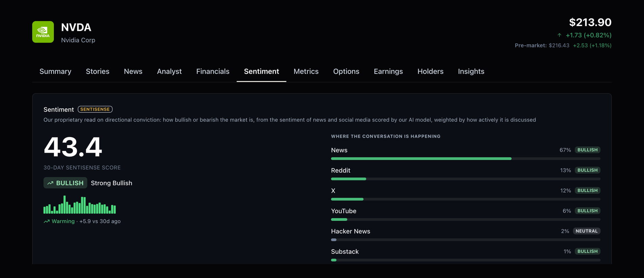The image size is (644, 278).
Task: Click the BULLISH badge in the Substack row
Action: tap(587, 252)
